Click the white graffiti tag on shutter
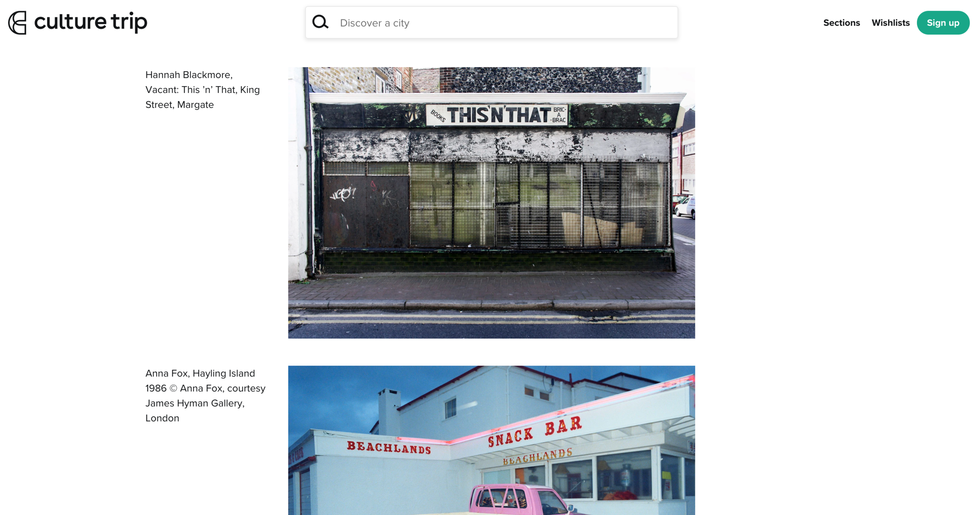Image resolution: width=980 pixels, height=515 pixels. [x=343, y=194]
